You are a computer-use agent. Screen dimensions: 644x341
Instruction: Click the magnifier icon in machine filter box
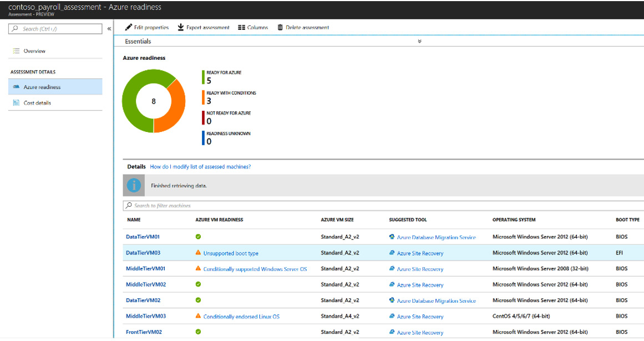click(x=129, y=205)
